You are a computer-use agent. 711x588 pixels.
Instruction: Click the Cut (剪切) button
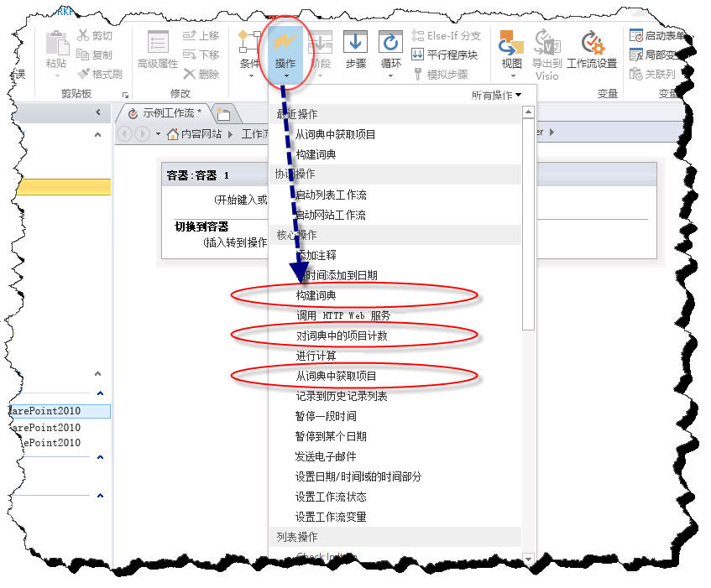[95, 35]
